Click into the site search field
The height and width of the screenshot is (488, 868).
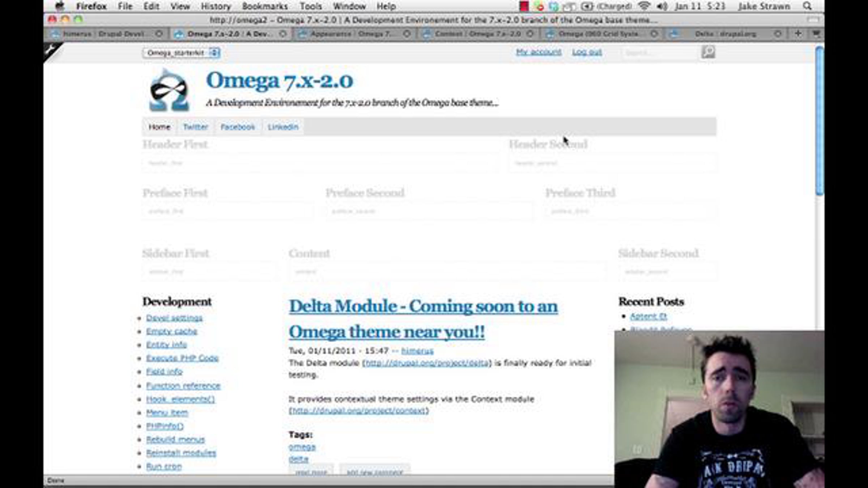pos(660,53)
